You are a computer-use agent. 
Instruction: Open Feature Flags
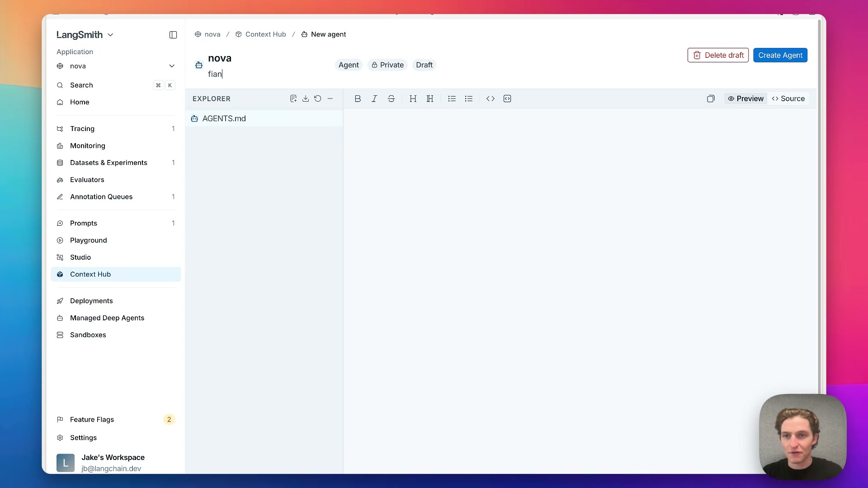coord(116,419)
